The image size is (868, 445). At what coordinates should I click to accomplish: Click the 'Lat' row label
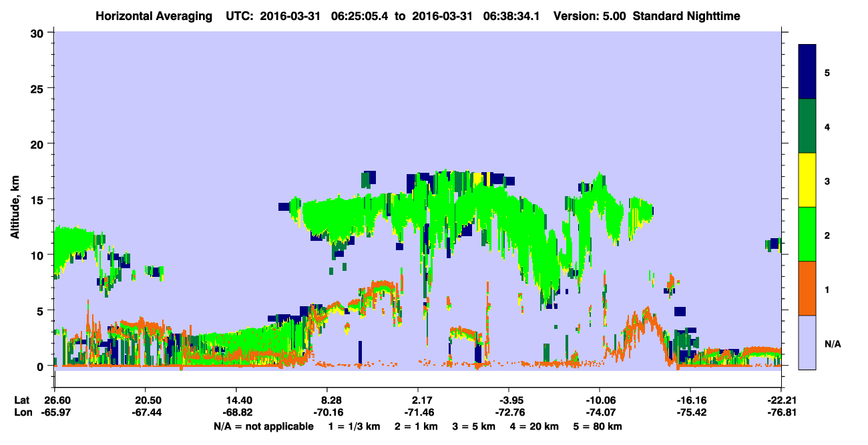(x=21, y=400)
